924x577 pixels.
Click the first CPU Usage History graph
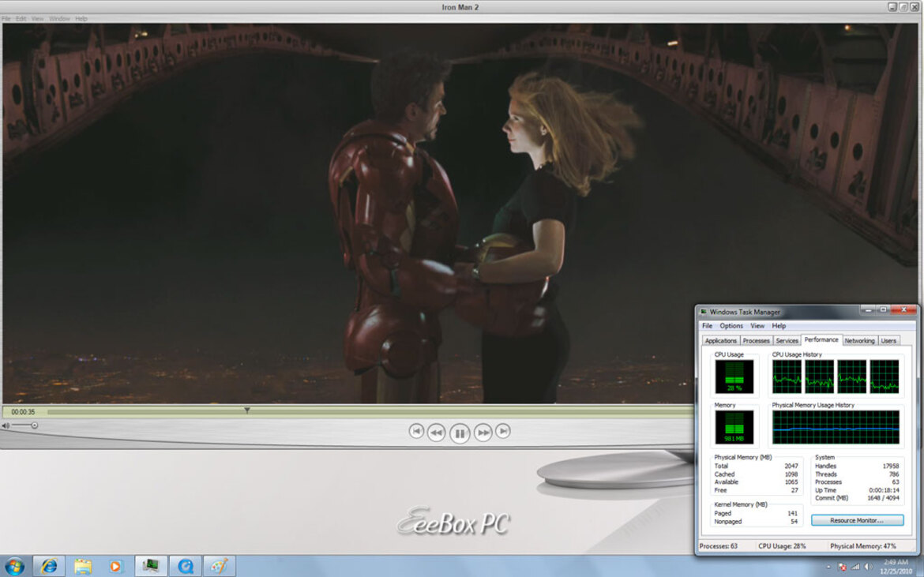tap(787, 377)
